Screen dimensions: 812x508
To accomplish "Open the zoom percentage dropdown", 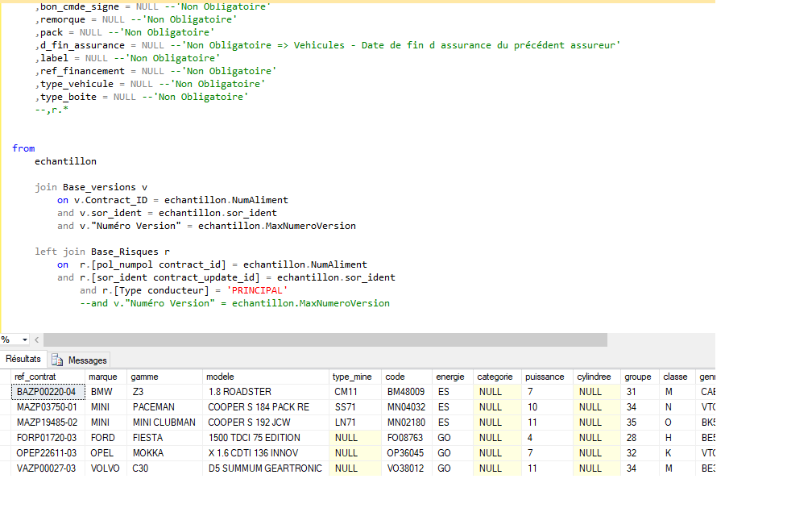I will (x=24, y=340).
